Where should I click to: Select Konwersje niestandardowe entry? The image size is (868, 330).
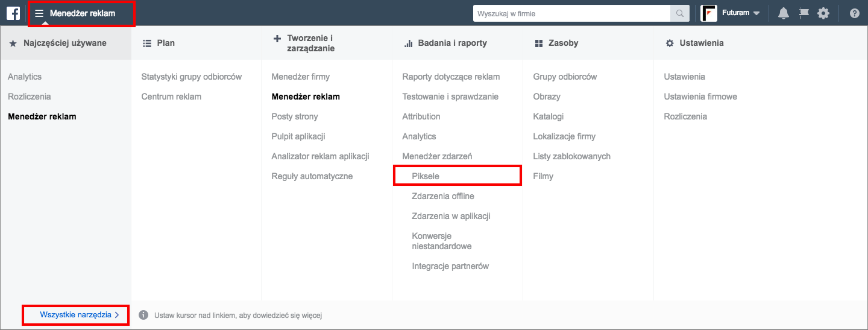(x=442, y=241)
